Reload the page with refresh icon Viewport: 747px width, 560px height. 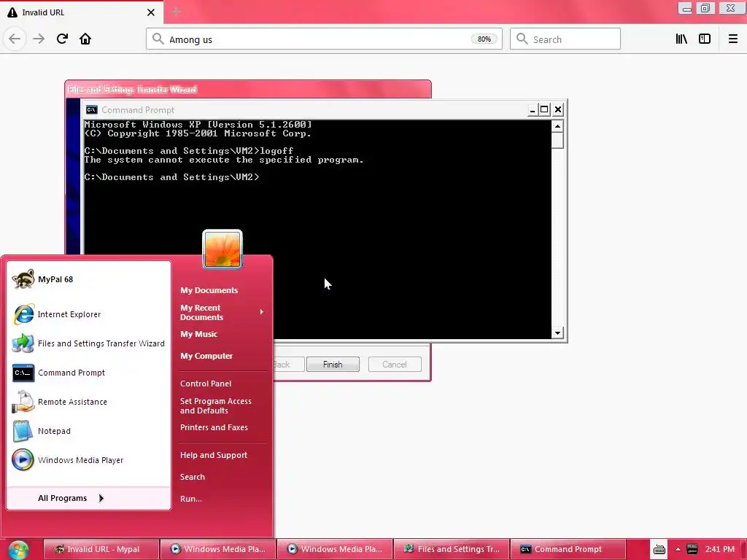62,39
